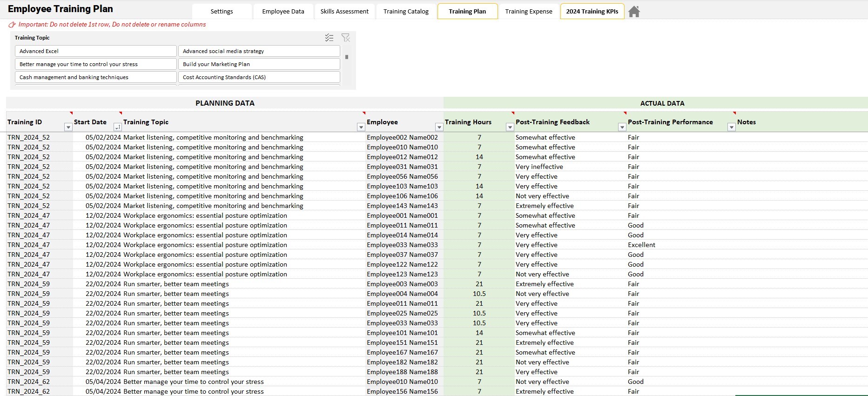Open Post-Training Performance filter dropdown
868x396 pixels.
click(x=732, y=127)
